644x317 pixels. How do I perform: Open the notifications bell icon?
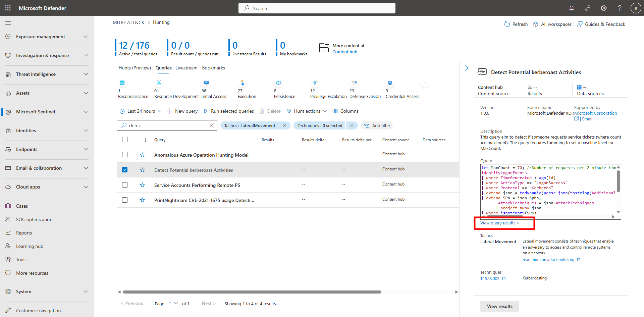click(x=572, y=8)
